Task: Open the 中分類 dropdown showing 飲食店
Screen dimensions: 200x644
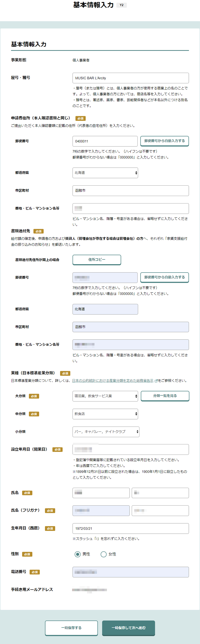Action: [105, 414]
